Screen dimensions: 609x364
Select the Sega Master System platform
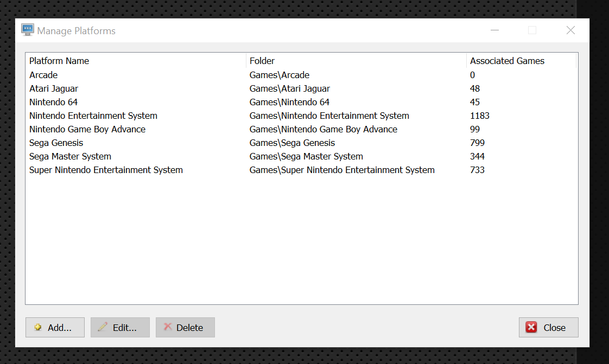[x=71, y=156]
